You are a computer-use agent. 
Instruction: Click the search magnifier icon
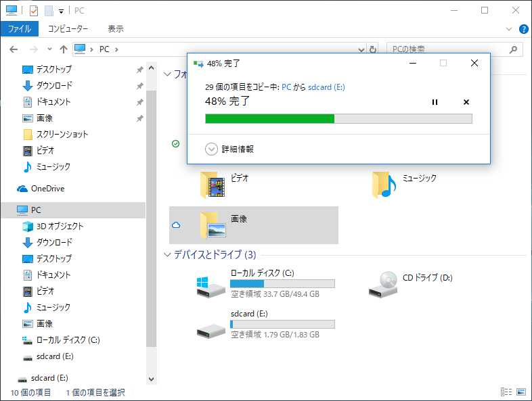click(x=513, y=49)
